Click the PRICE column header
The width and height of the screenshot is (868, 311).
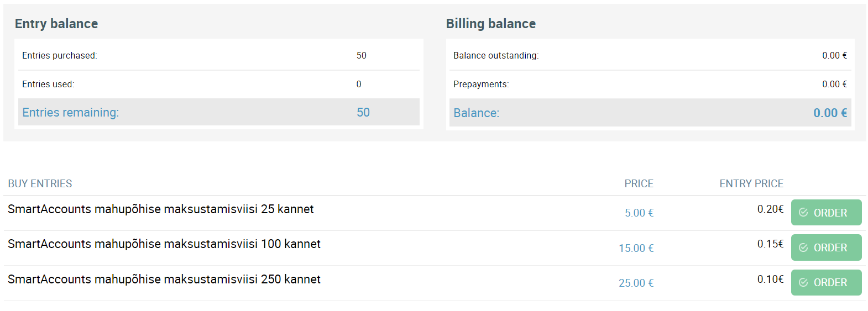coord(639,183)
